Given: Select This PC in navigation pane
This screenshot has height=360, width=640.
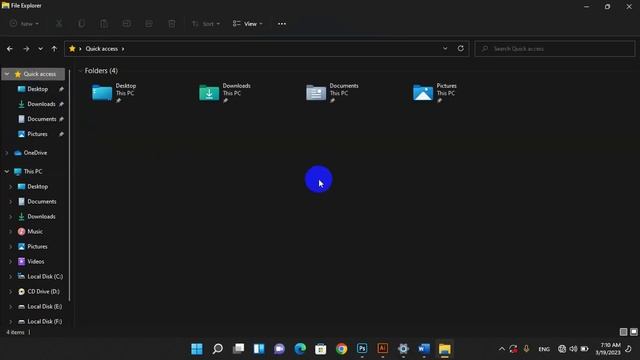Looking at the screenshot, I should pyautogui.click(x=33, y=171).
